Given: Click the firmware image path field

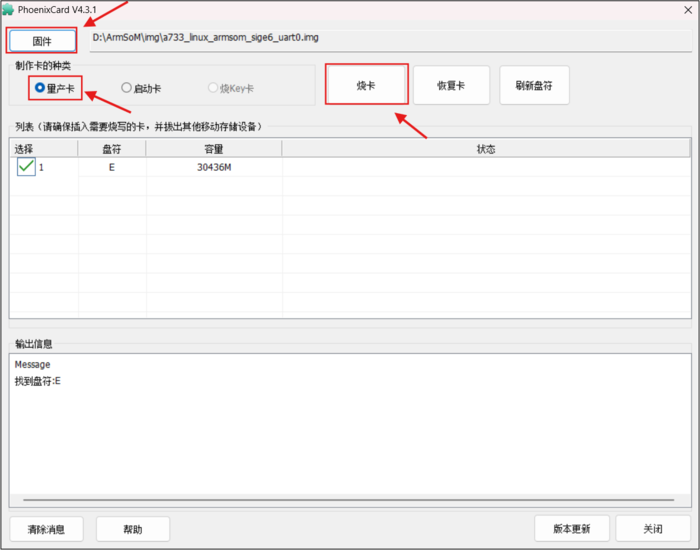Looking at the screenshot, I should pos(391,40).
